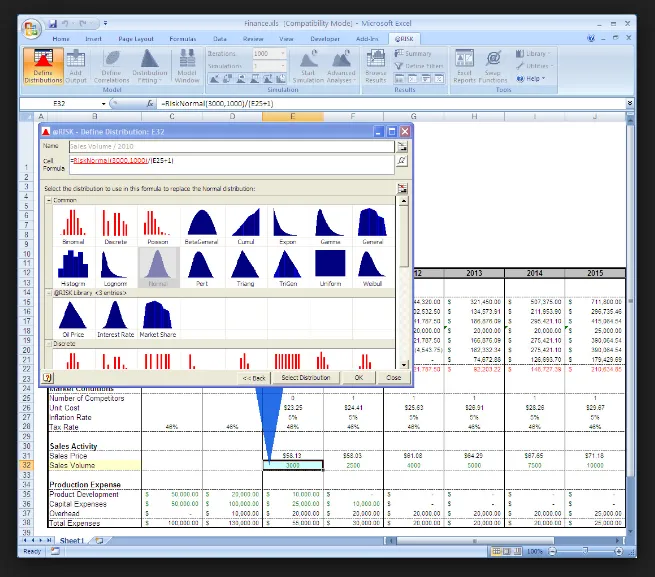Open Browse Results in the ribbon
655x577 pixels.
376,66
